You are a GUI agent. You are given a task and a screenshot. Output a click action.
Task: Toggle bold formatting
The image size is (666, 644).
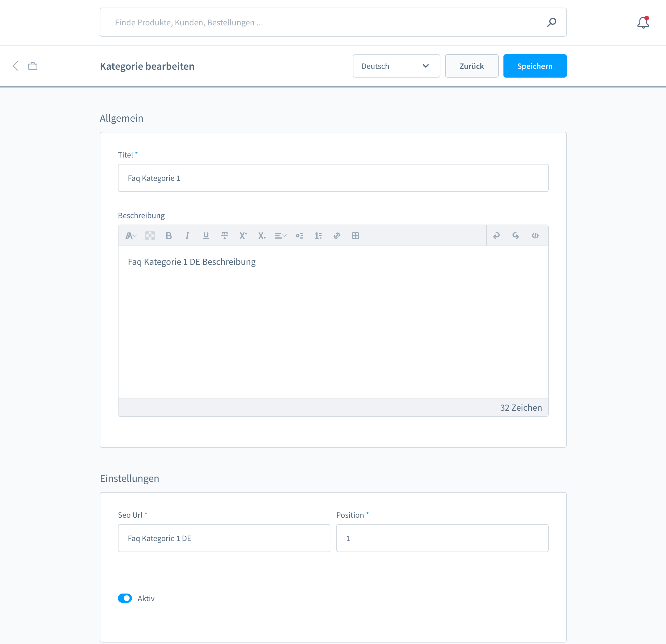click(x=168, y=236)
